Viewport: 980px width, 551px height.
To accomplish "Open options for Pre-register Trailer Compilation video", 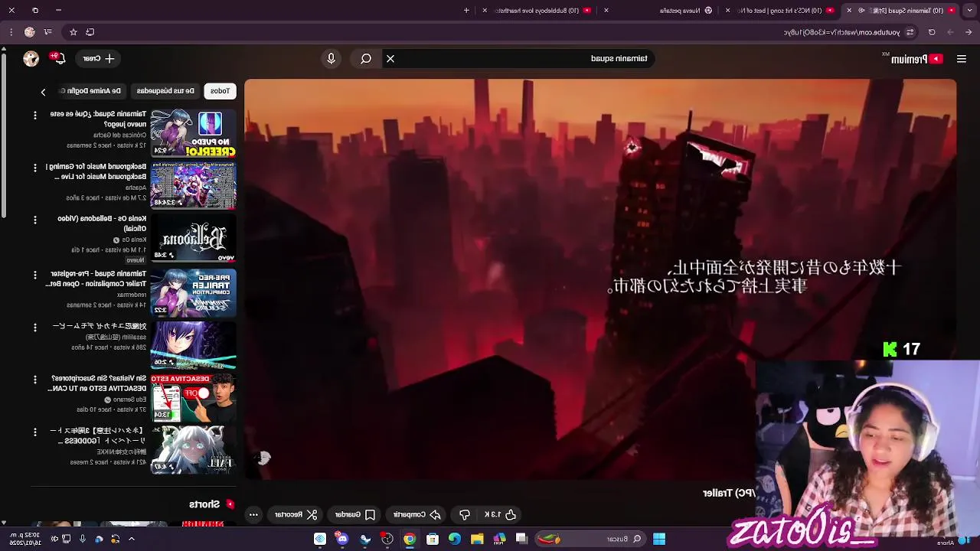I will click(34, 274).
